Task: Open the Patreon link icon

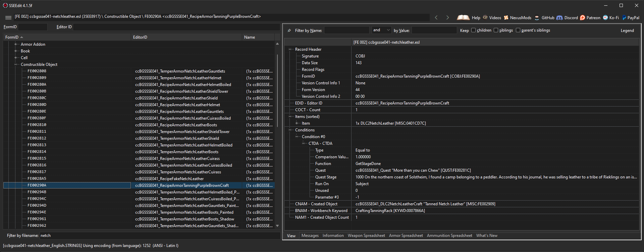Action: (x=583, y=18)
